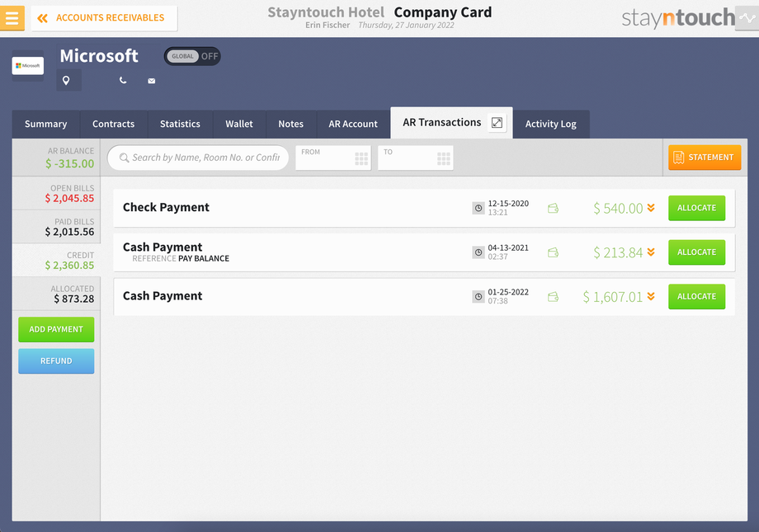The image size is (759, 532).
Task: Expand AR Transactions to full screen
Action: coord(497,122)
